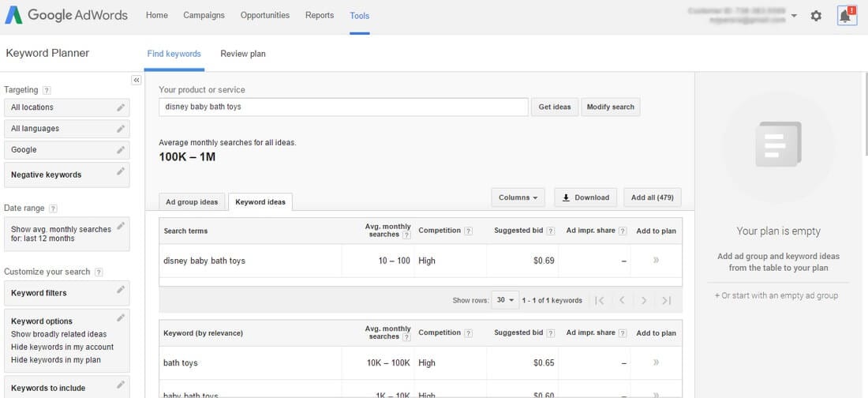Image resolution: width=868 pixels, height=398 pixels.
Task: Click Hide keywords in my account
Action: 62,347
